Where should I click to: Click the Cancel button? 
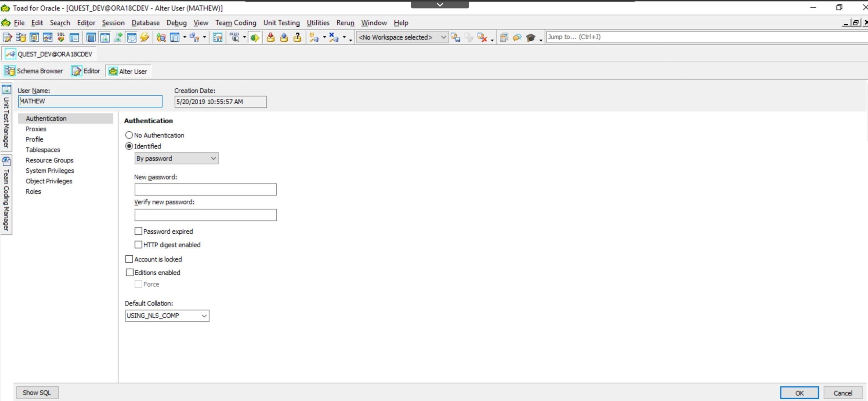(x=843, y=393)
